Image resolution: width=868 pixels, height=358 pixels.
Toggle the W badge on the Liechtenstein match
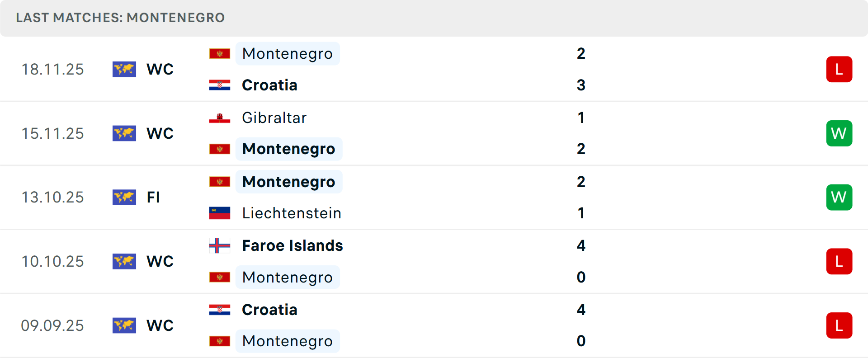tap(839, 197)
